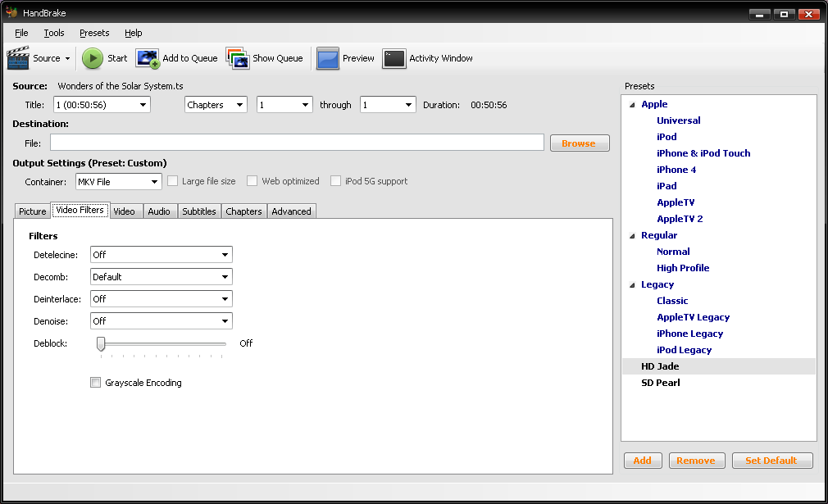The height and width of the screenshot is (504, 828).
Task: Select the iPhone & iPod Touch preset
Action: (703, 153)
